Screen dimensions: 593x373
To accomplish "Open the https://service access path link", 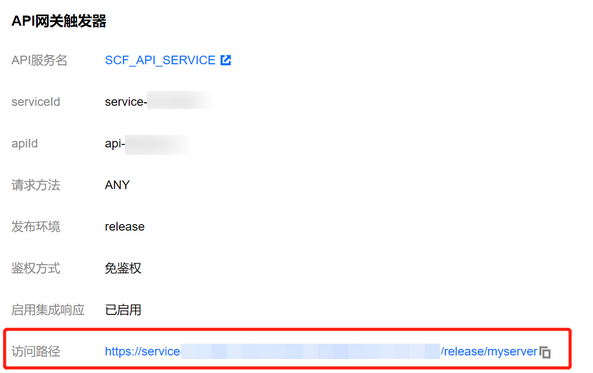I will coord(321,351).
